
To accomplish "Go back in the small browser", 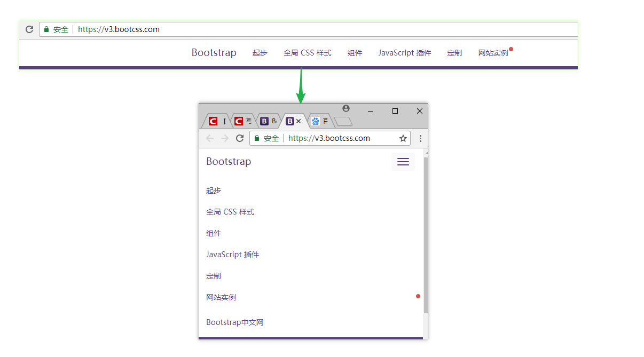I will pyautogui.click(x=210, y=138).
